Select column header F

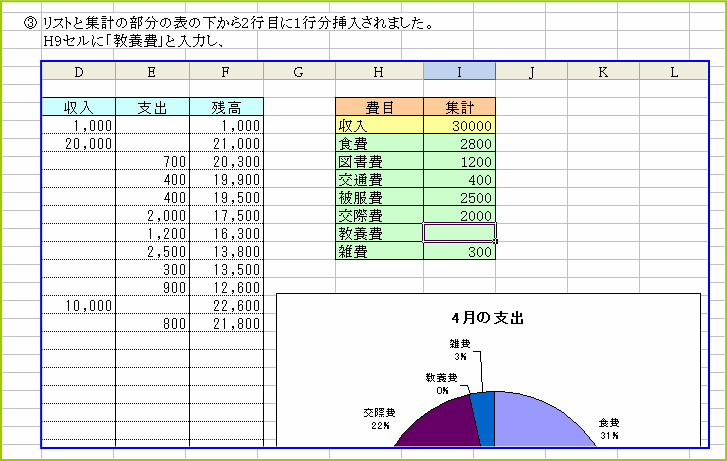click(226, 71)
